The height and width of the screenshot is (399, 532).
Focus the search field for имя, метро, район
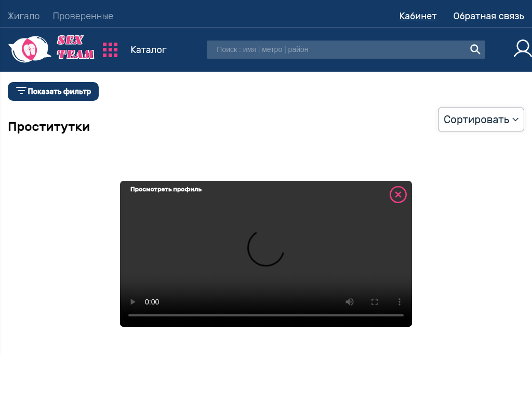tap(345, 49)
